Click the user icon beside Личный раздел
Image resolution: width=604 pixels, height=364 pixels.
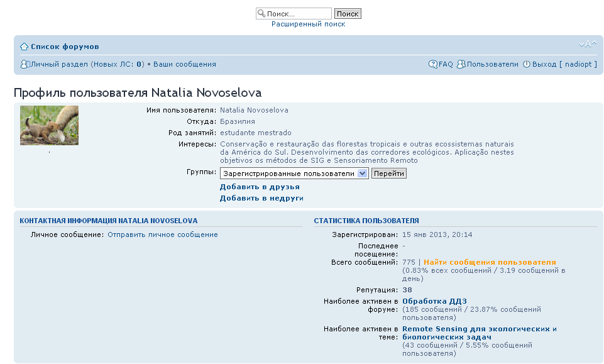(25, 64)
